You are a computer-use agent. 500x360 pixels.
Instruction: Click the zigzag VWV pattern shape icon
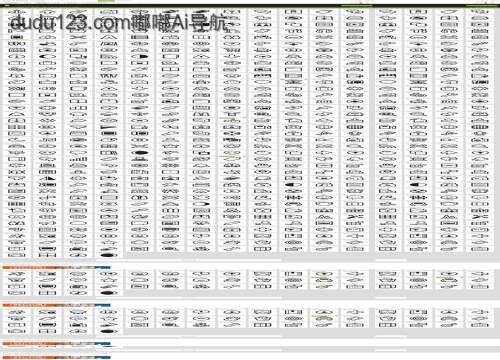point(109,76)
